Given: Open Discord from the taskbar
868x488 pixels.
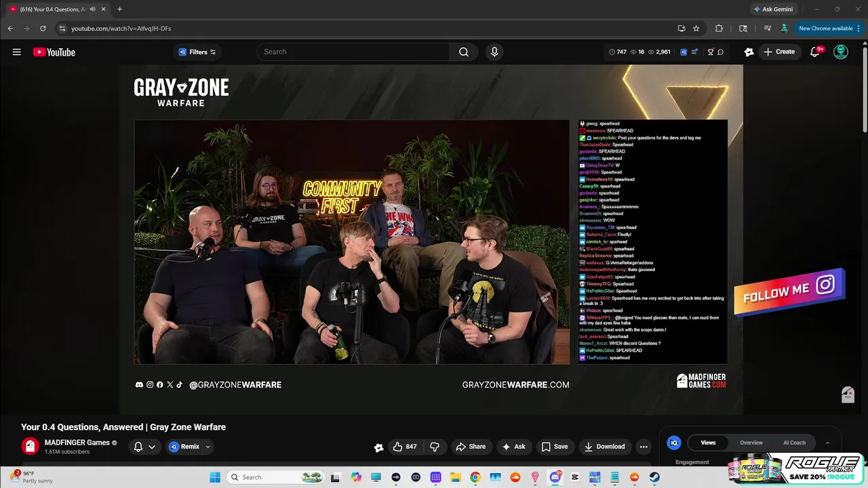Looking at the screenshot, I should [x=555, y=477].
